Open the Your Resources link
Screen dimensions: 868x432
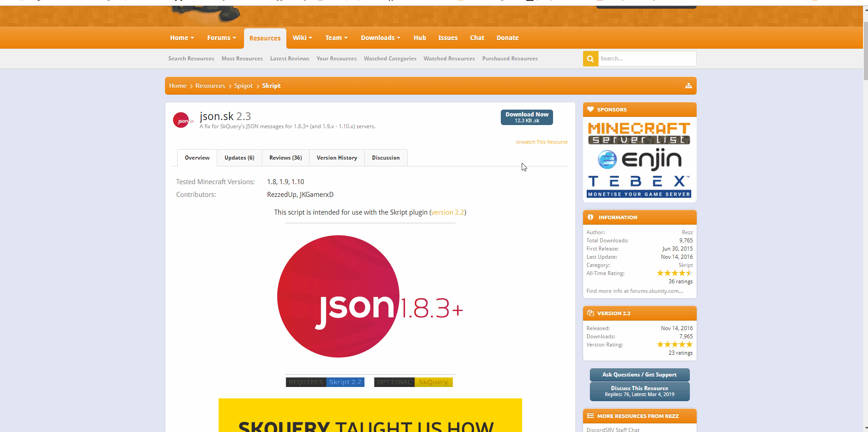click(337, 59)
